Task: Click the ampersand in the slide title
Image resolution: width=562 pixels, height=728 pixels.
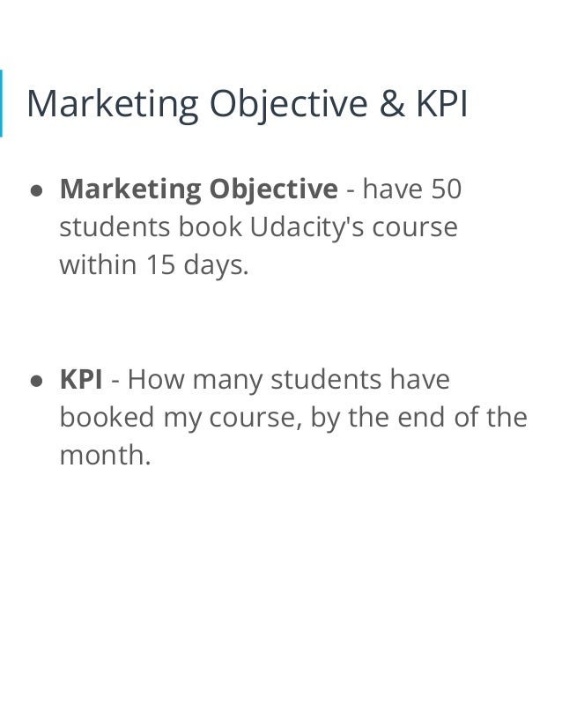Action: 393,104
